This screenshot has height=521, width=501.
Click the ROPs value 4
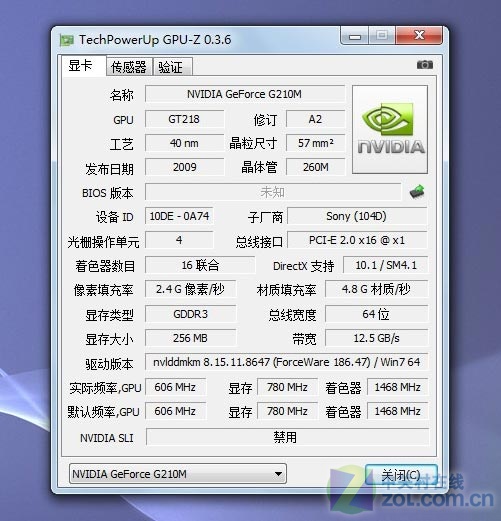click(x=179, y=240)
